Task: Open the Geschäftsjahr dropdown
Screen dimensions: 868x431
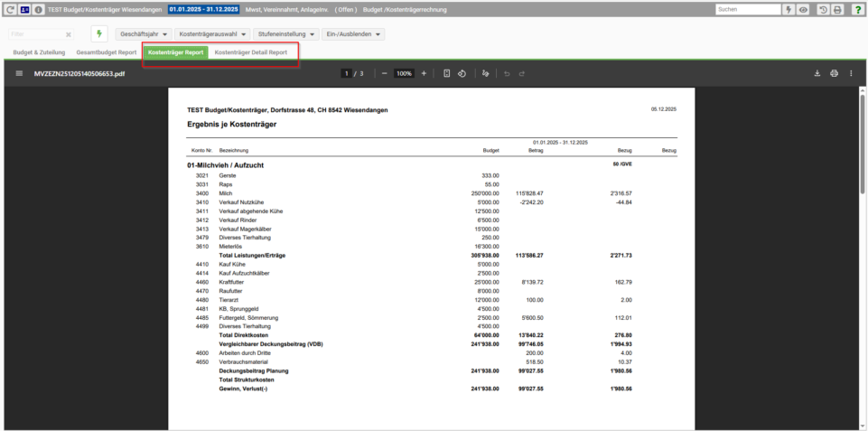Action: [145, 33]
